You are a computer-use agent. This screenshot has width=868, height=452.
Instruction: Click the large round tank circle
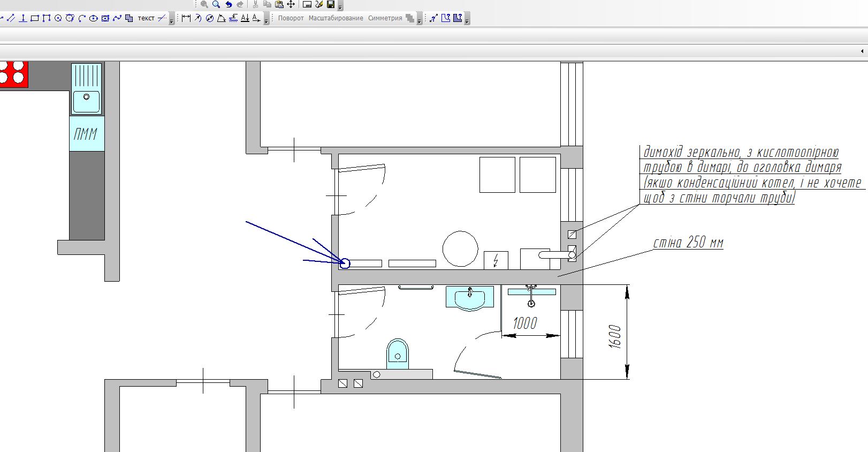[x=460, y=248]
